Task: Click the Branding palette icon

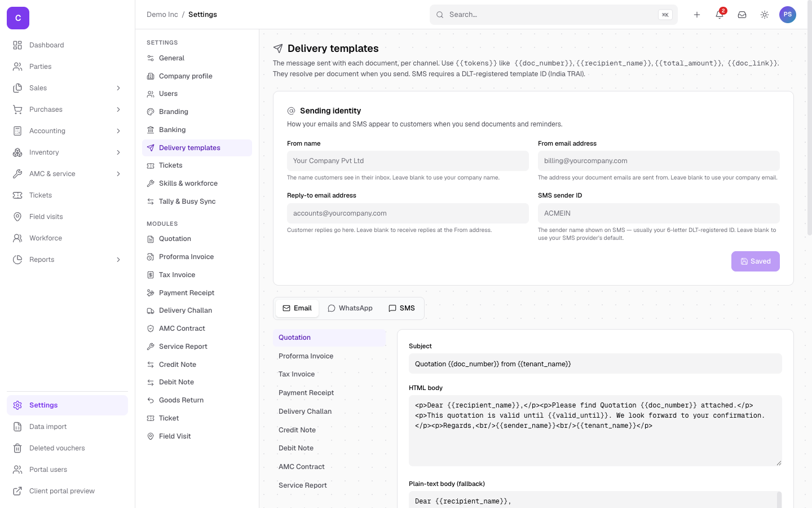Action: pyautogui.click(x=151, y=112)
